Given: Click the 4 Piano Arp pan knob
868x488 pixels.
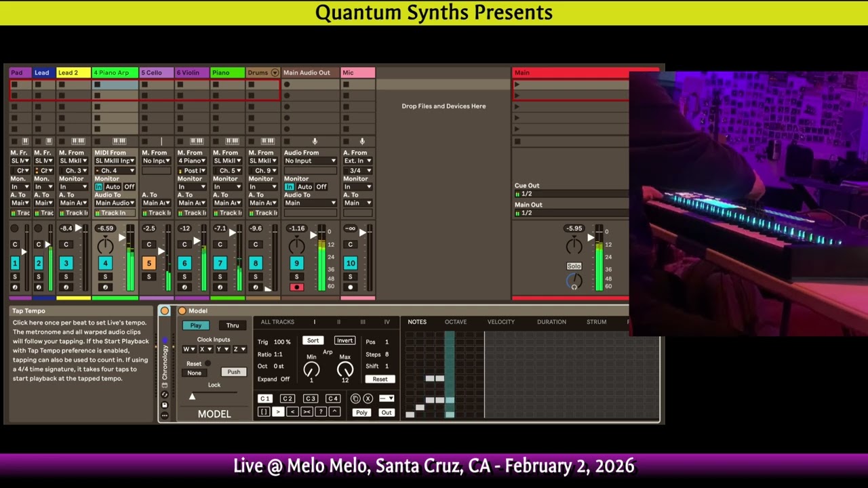Looking at the screenshot, I should click(105, 245).
